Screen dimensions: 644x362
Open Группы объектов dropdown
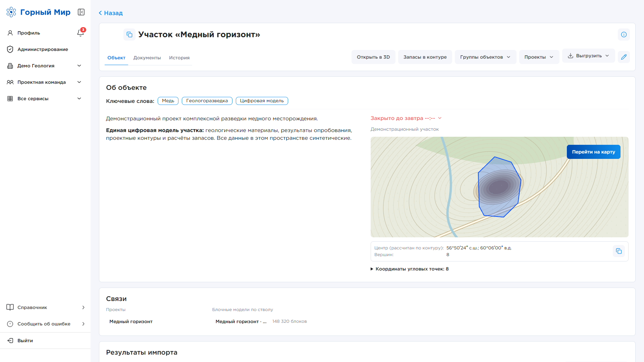click(x=485, y=57)
